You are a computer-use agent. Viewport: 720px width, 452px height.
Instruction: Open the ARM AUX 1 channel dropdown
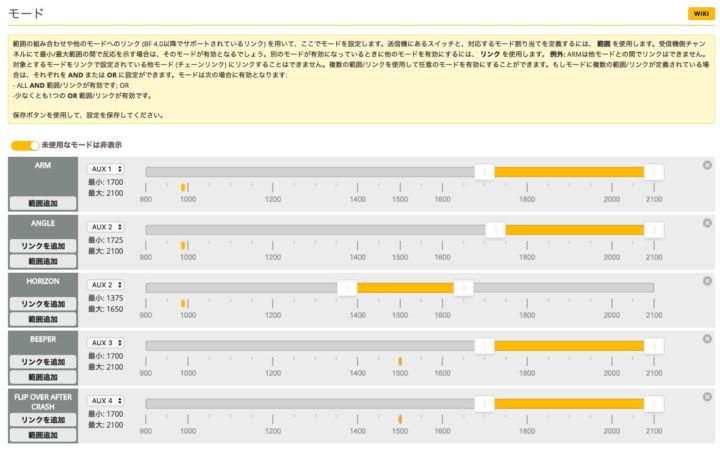[105, 169]
